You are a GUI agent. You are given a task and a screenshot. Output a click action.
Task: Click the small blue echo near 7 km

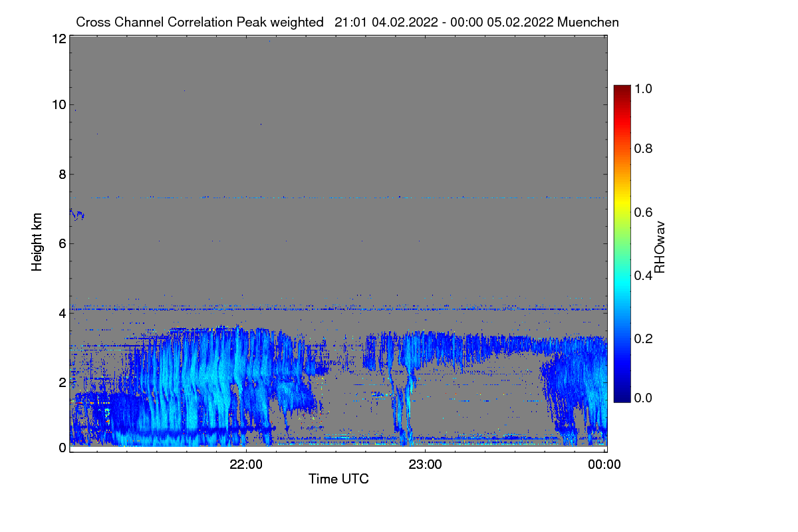[x=76, y=214]
